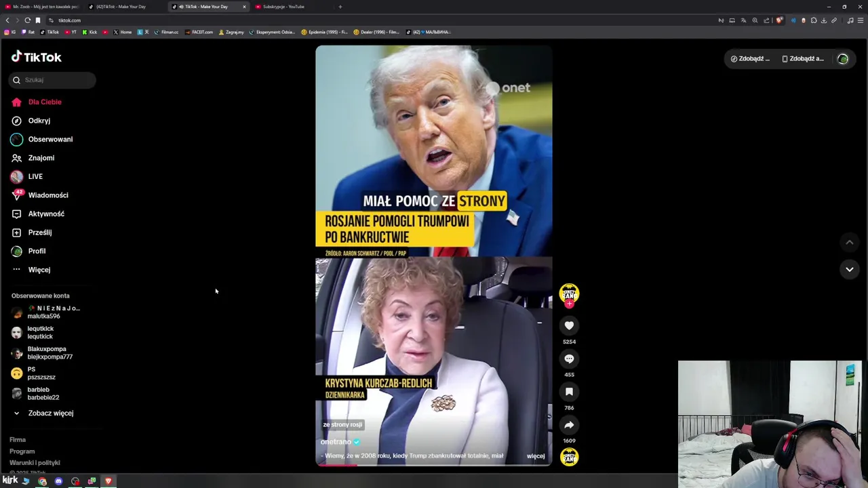Click the video progress bar

[x=434, y=465]
